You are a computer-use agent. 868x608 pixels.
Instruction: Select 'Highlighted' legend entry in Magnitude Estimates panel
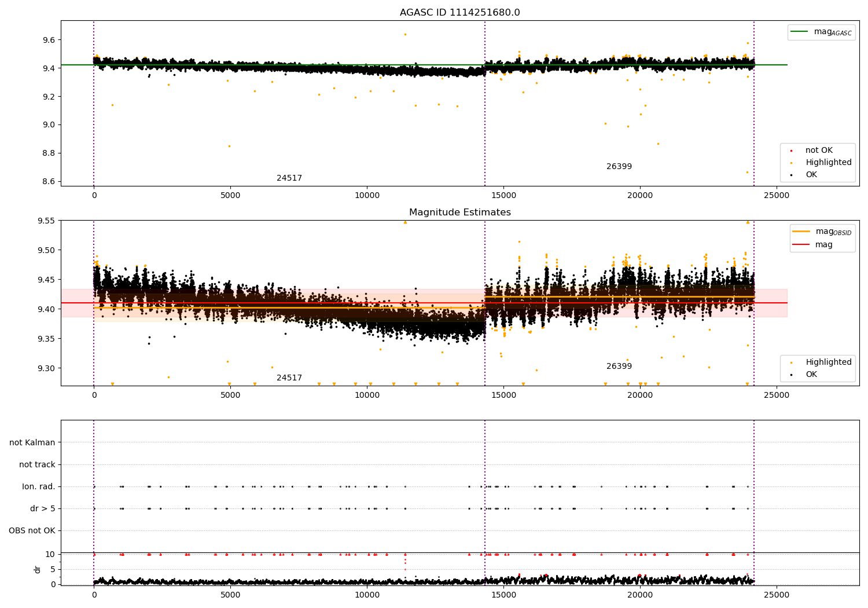(829, 362)
